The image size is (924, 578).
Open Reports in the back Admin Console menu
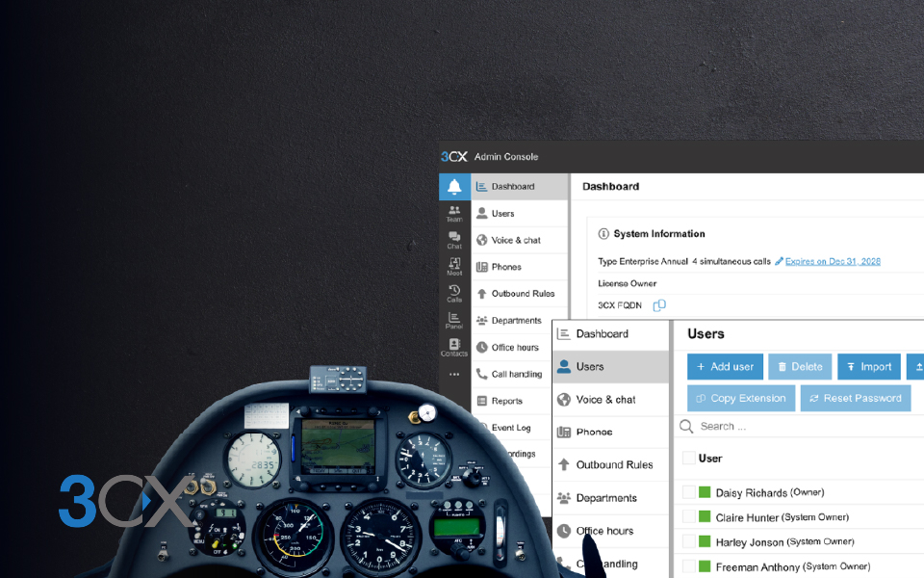pyautogui.click(x=513, y=401)
